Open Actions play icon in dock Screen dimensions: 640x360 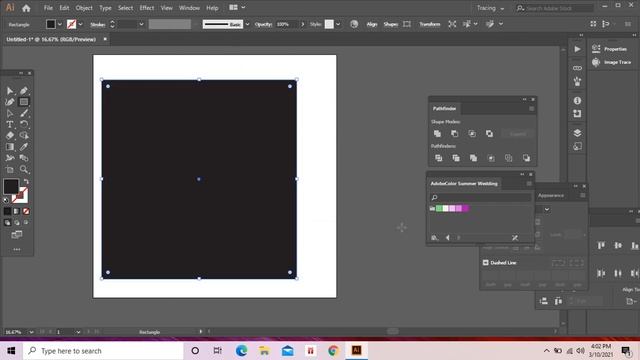[x=577, y=49]
